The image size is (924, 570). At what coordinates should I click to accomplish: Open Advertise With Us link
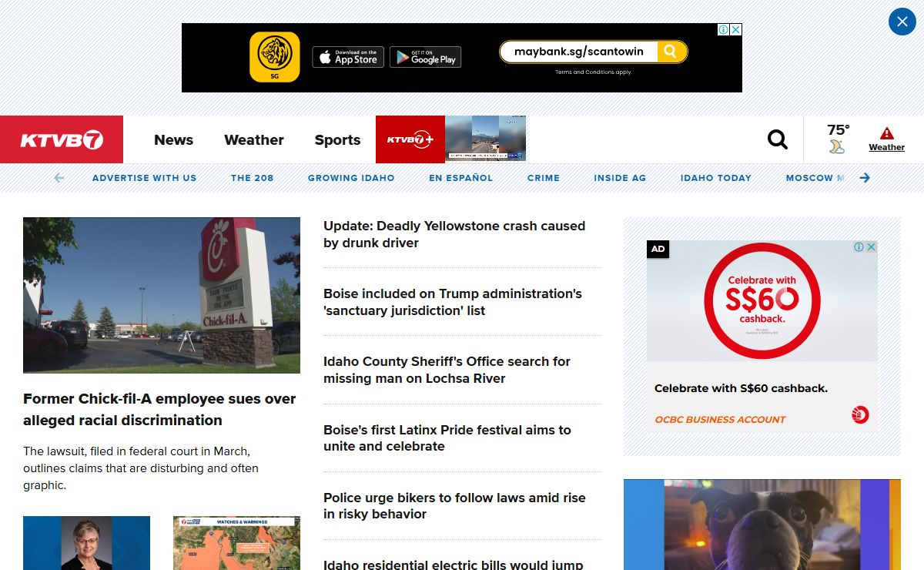pos(144,178)
